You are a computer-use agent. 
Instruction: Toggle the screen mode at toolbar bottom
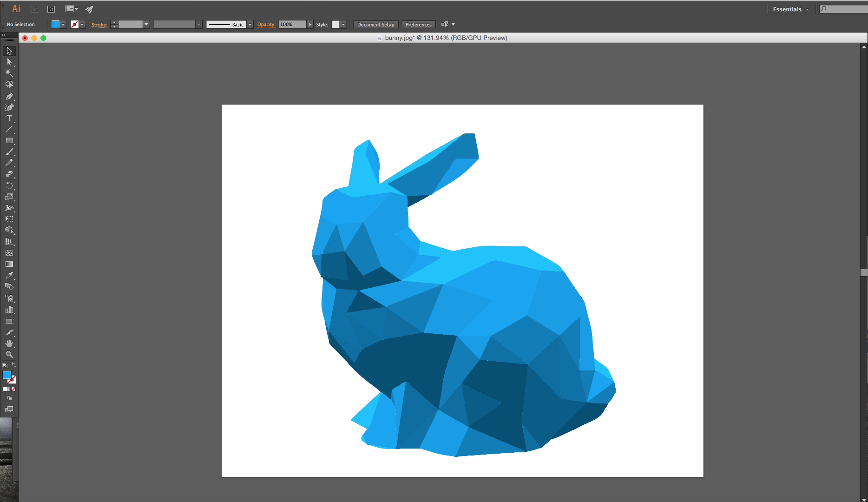(x=8, y=409)
